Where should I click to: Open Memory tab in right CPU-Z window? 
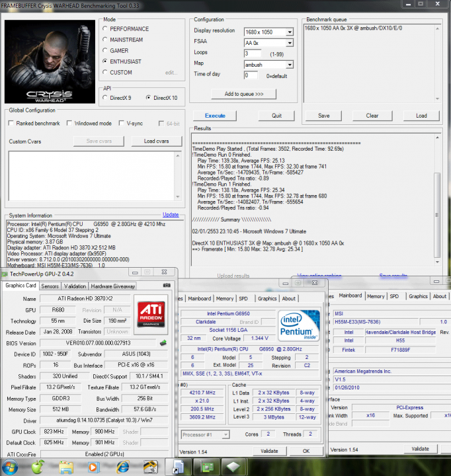(376, 296)
